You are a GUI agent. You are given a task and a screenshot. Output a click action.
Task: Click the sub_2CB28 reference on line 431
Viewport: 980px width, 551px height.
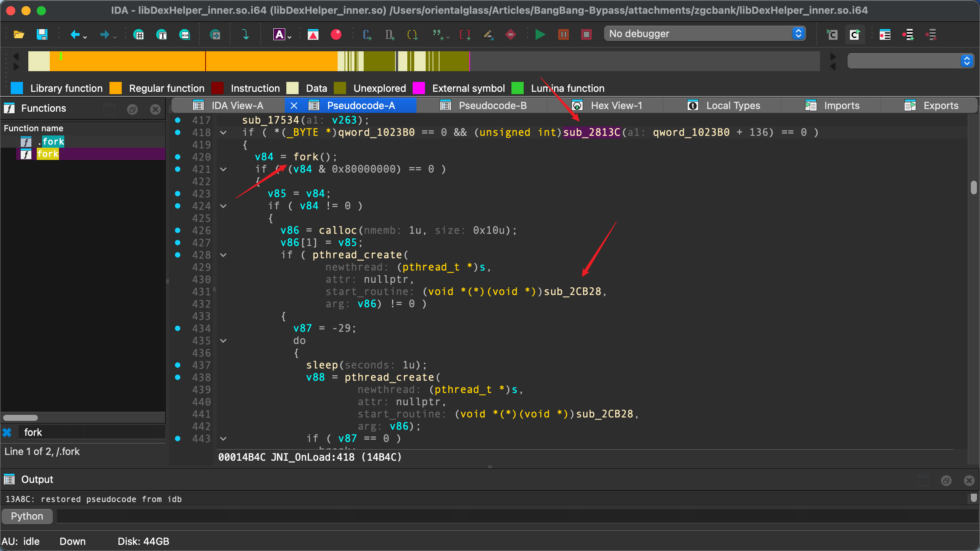click(572, 292)
